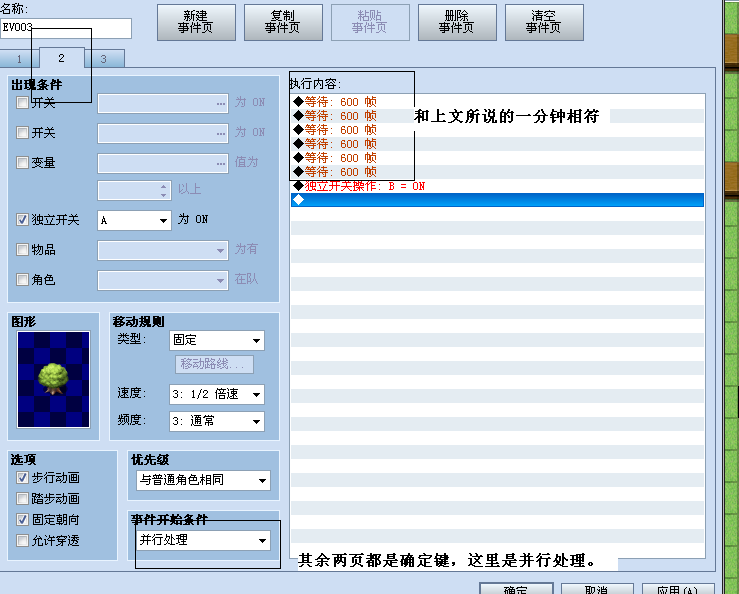Open the 物品 item dropdown
The image size is (739, 594).
pyautogui.click(x=163, y=250)
